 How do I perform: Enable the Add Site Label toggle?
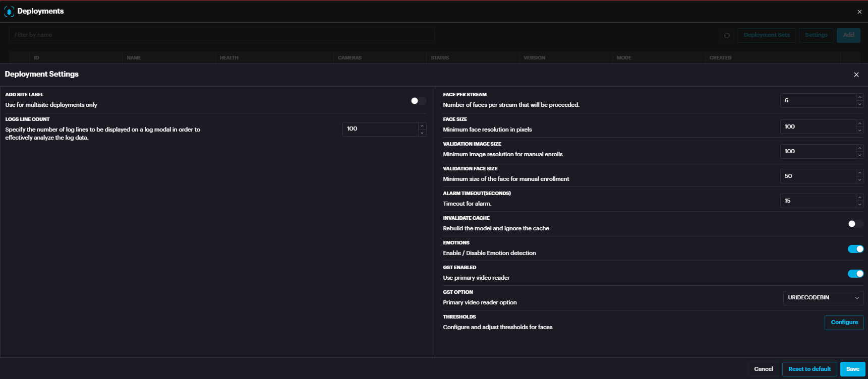tap(418, 101)
